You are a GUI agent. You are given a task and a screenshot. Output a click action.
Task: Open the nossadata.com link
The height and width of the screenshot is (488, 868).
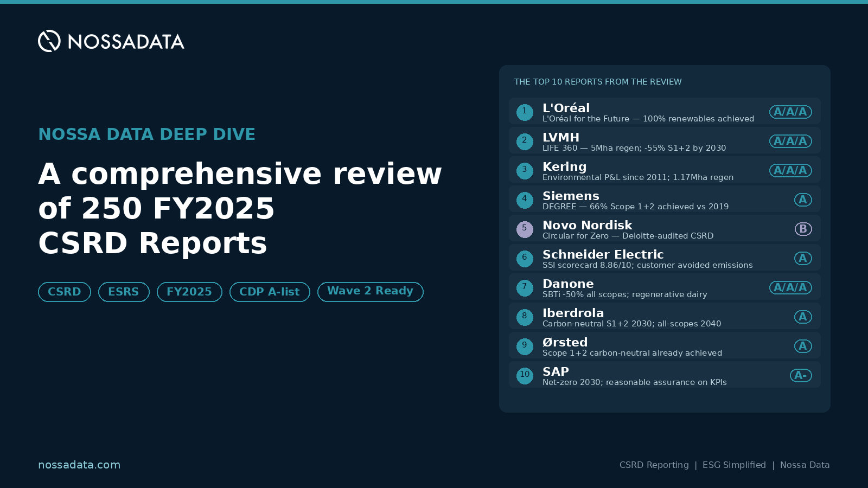(79, 465)
